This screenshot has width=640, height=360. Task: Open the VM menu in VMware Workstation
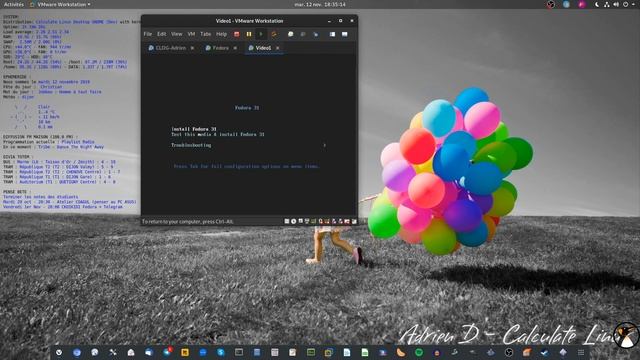point(191,34)
